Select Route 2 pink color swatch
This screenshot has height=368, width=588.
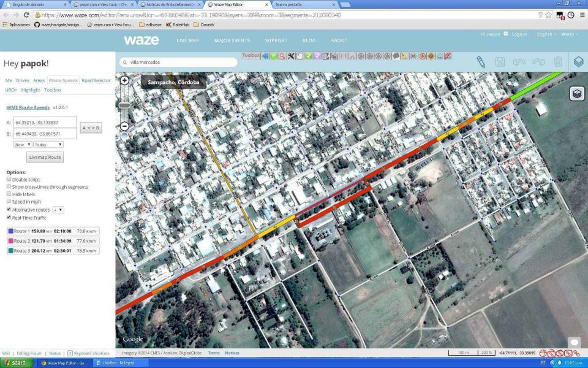pyautogui.click(x=10, y=240)
